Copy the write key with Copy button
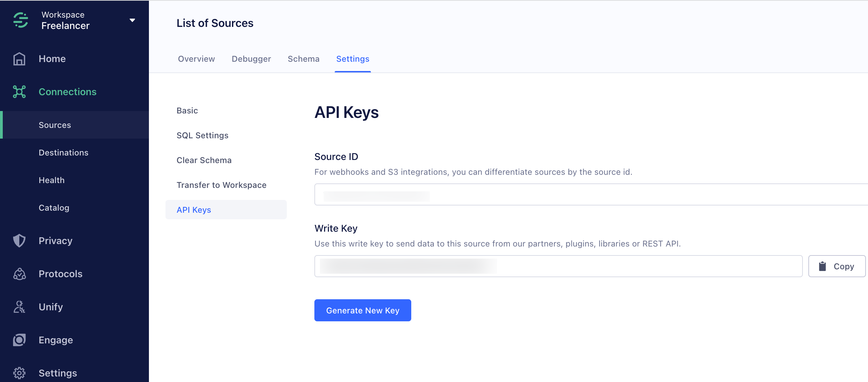868x382 pixels. [x=837, y=266]
